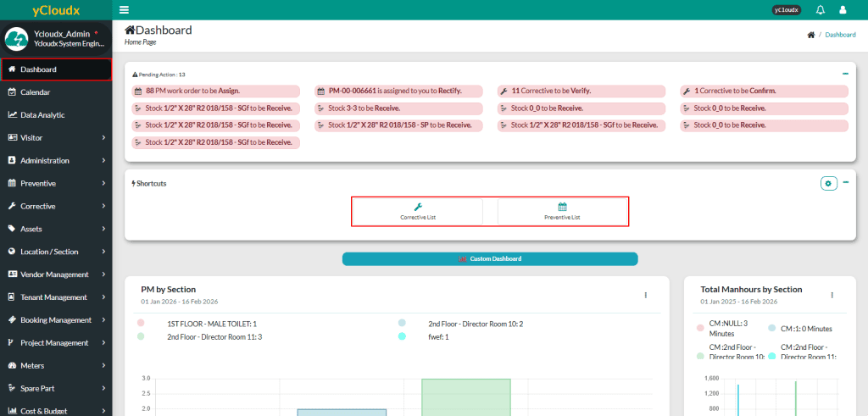Image resolution: width=868 pixels, height=416 pixels.
Task: Click the home icon in breadcrumb
Action: 811,35
